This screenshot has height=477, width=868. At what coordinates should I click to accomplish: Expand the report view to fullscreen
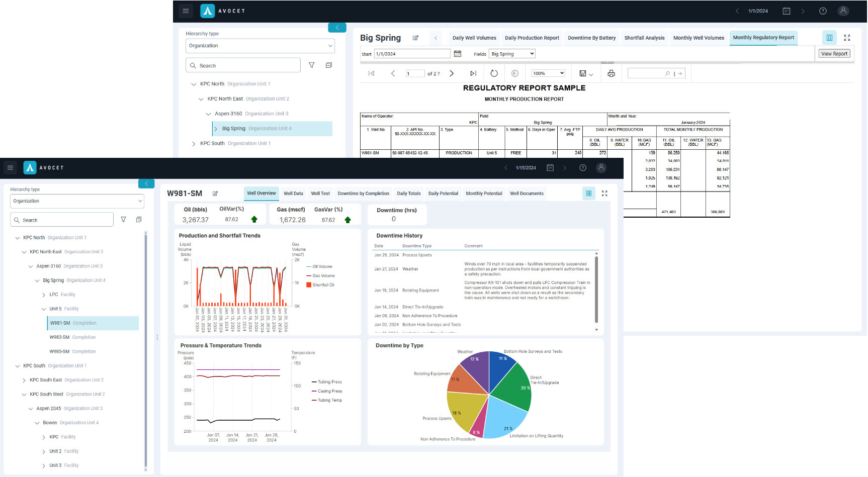(x=847, y=37)
